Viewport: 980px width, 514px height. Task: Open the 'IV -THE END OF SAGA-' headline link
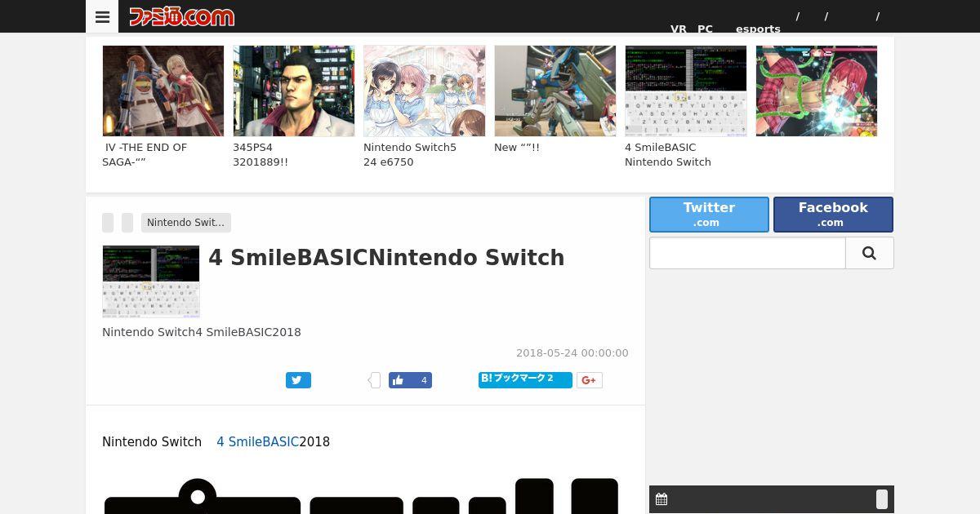click(145, 155)
